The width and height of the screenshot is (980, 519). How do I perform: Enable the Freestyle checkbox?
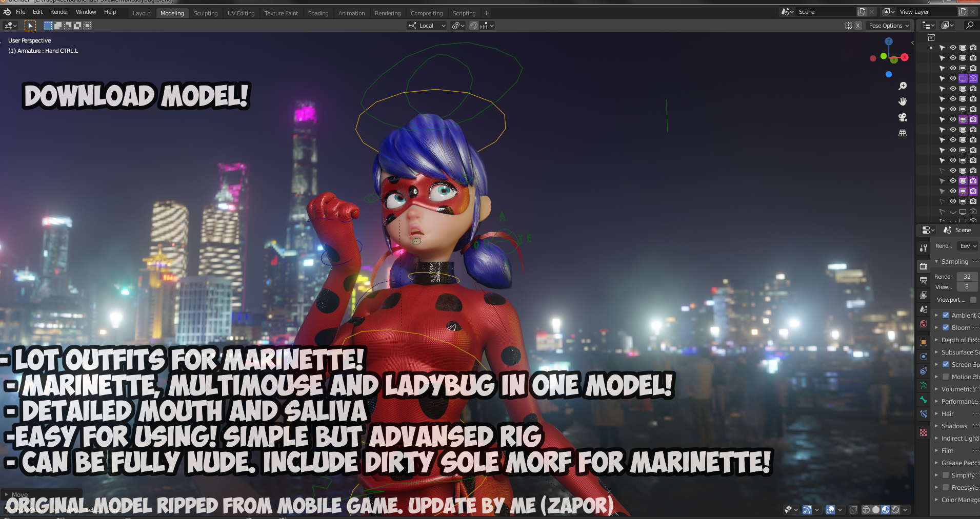click(946, 488)
